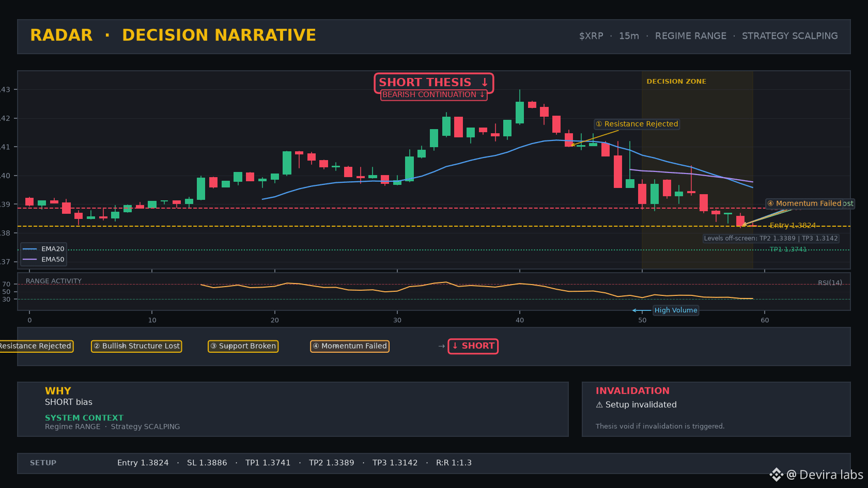Click the EMA20 legend line swatch
This screenshot has width=868, height=488.
pyautogui.click(x=30, y=249)
